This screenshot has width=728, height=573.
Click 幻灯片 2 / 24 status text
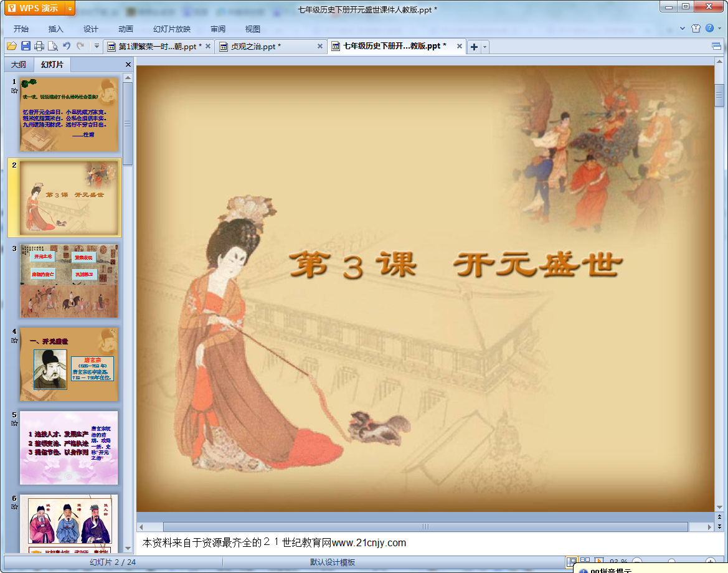tap(112, 562)
